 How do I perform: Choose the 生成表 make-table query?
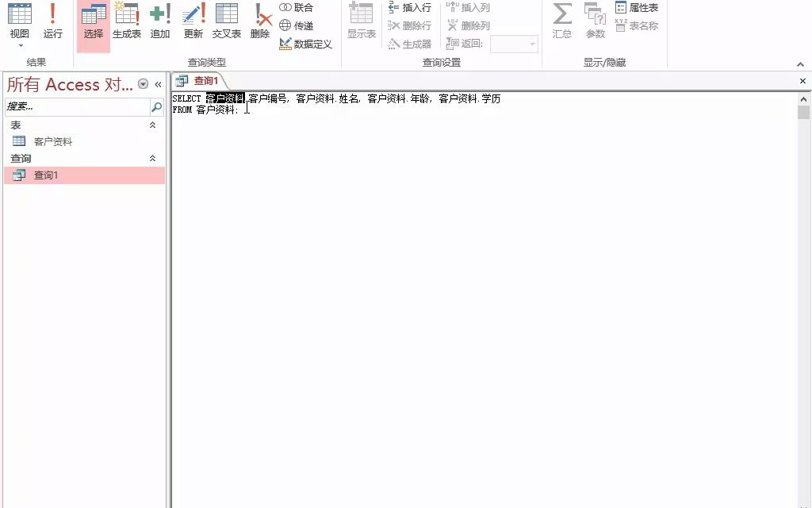[x=127, y=21]
